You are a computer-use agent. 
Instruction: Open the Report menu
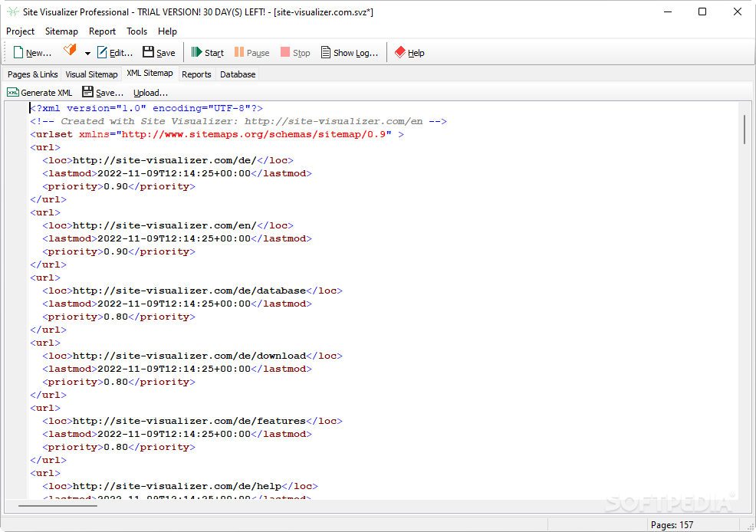(x=102, y=31)
